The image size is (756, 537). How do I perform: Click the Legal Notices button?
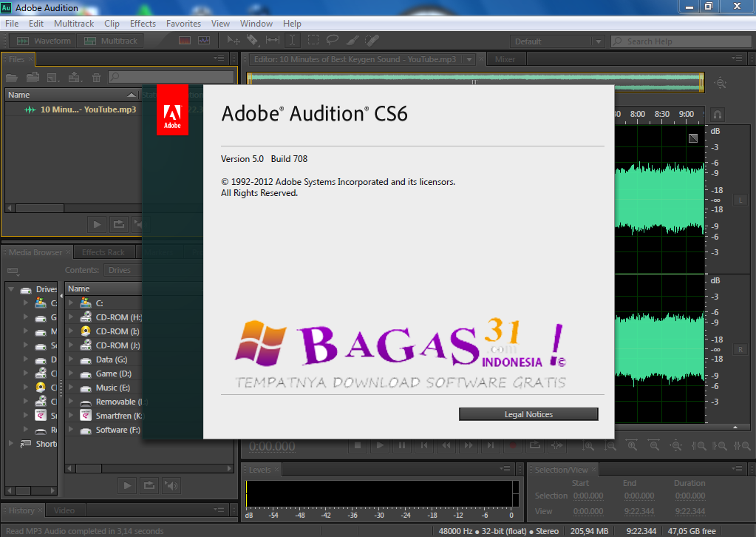pyautogui.click(x=528, y=414)
